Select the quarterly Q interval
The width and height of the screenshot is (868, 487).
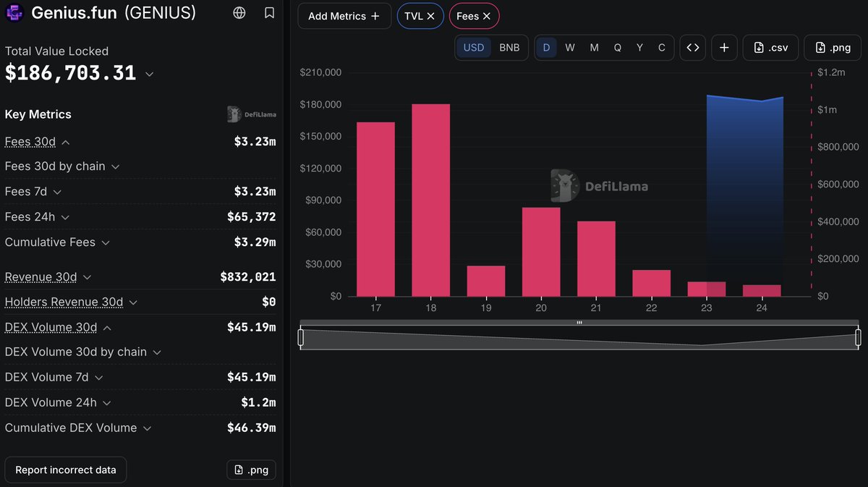(617, 48)
